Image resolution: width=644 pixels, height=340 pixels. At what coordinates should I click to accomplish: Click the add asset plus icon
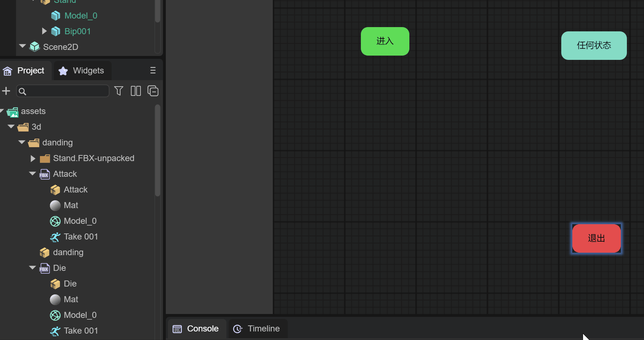click(x=6, y=91)
